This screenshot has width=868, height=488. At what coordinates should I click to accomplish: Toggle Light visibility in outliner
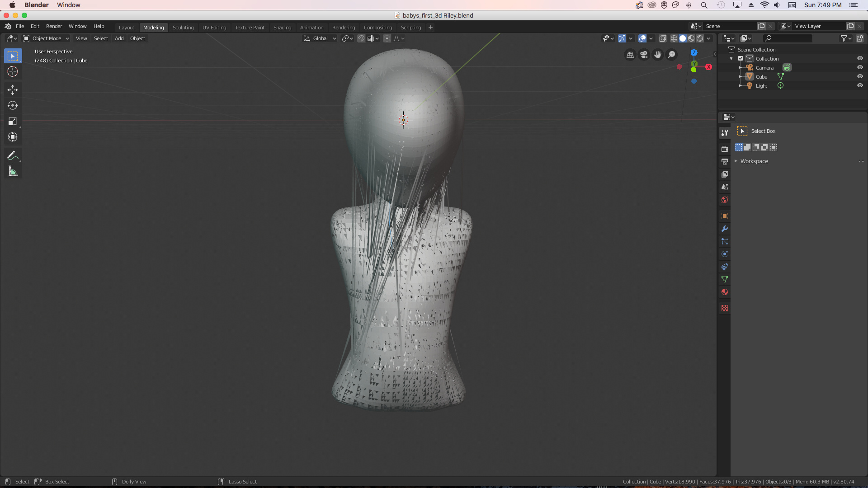pyautogui.click(x=860, y=85)
